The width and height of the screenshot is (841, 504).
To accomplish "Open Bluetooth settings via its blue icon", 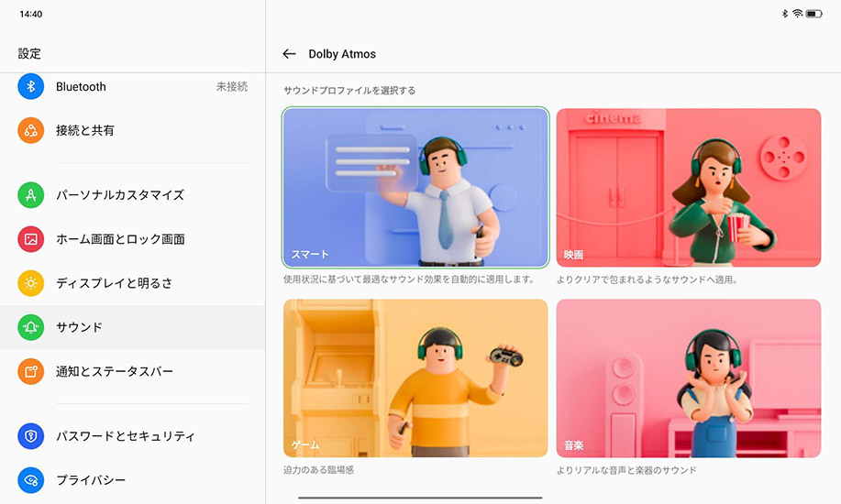I will coord(31,87).
